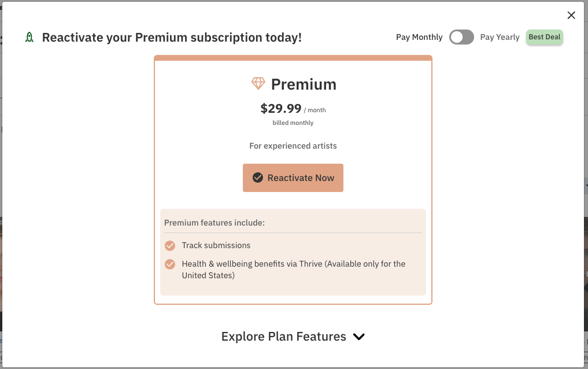
Task: Click the Best Deal badge
Action: [545, 37]
